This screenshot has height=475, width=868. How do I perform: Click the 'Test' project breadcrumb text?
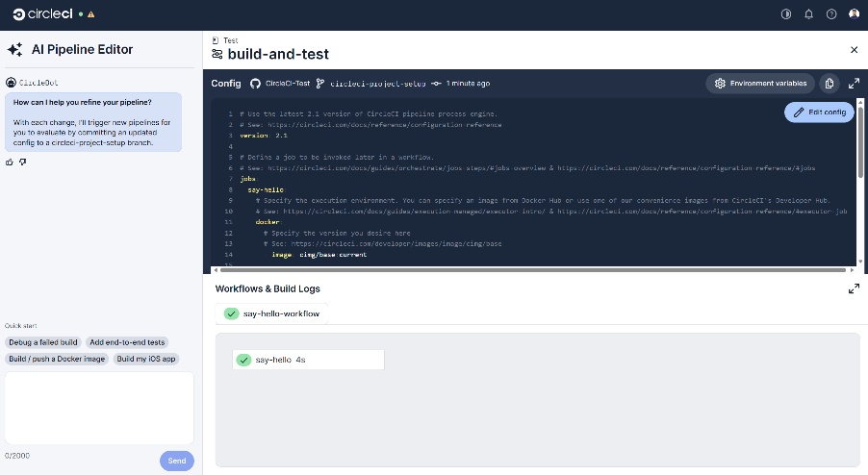[x=230, y=40]
